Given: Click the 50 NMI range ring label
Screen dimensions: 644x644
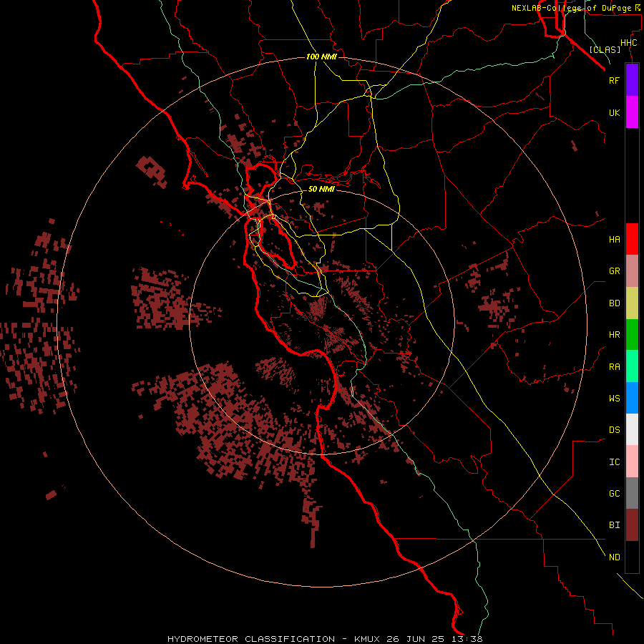Looking at the screenshot, I should click(321, 189).
